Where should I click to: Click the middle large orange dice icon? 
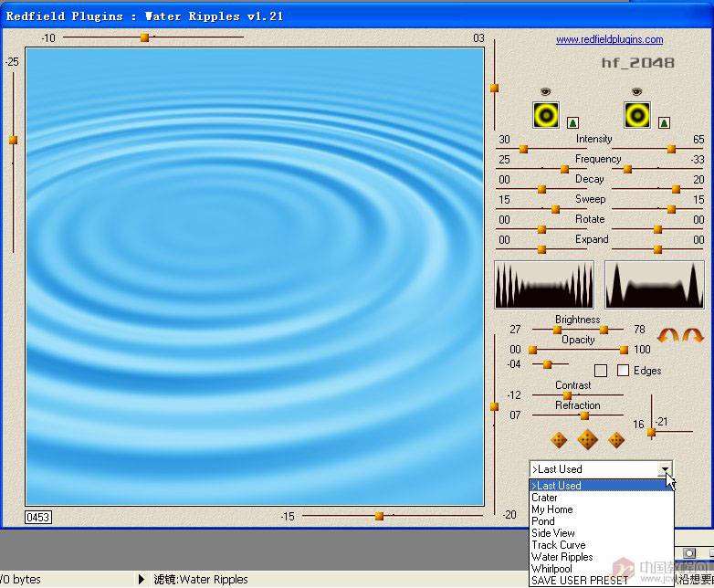587,440
